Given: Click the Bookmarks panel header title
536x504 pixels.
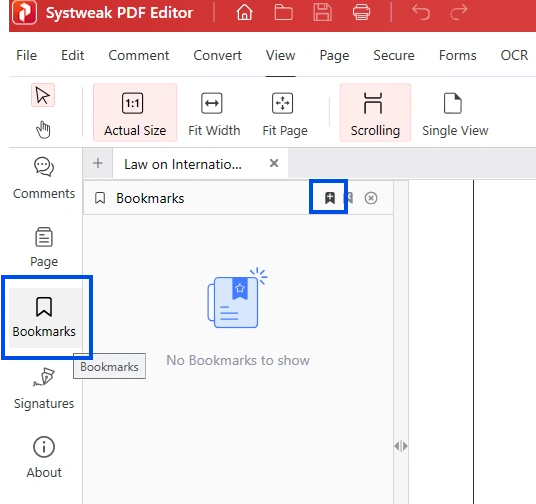Looking at the screenshot, I should (x=150, y=198).
